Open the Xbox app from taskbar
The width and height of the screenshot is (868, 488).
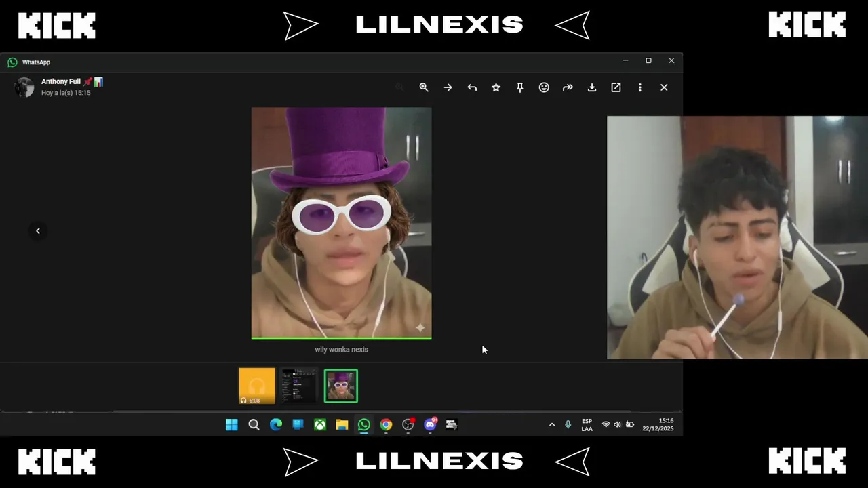click(320, 425)
